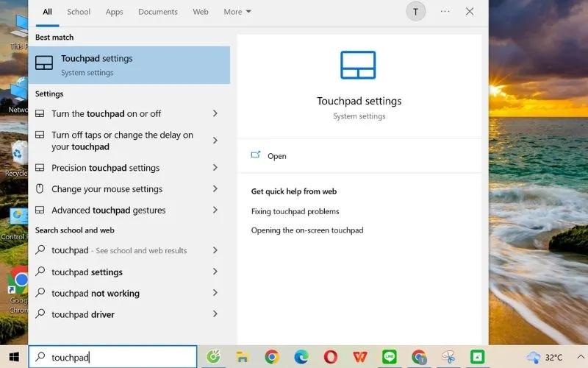588x368 pixels.
Task: Click the Windows Start button
Action: (x=13, y=357)
